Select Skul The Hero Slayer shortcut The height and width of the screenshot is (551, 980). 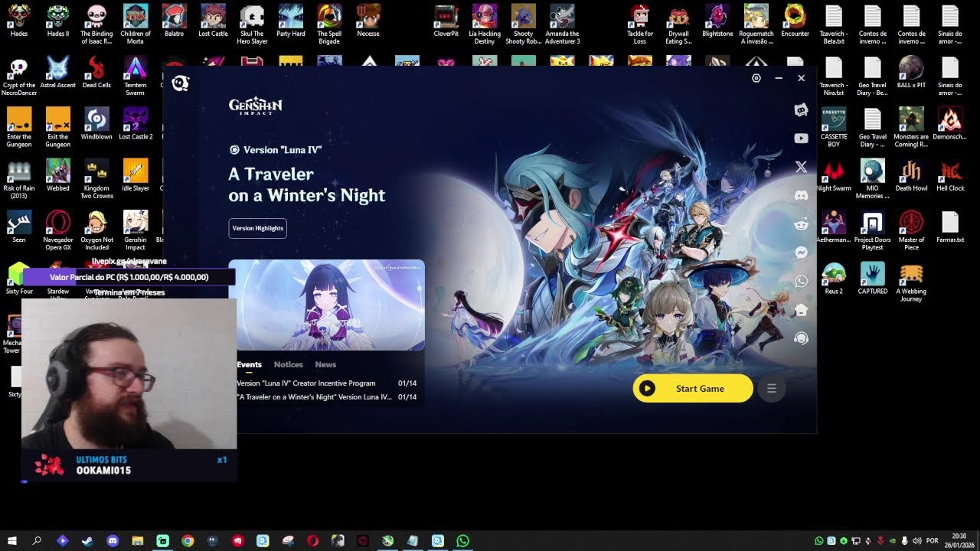click(252, 24)
